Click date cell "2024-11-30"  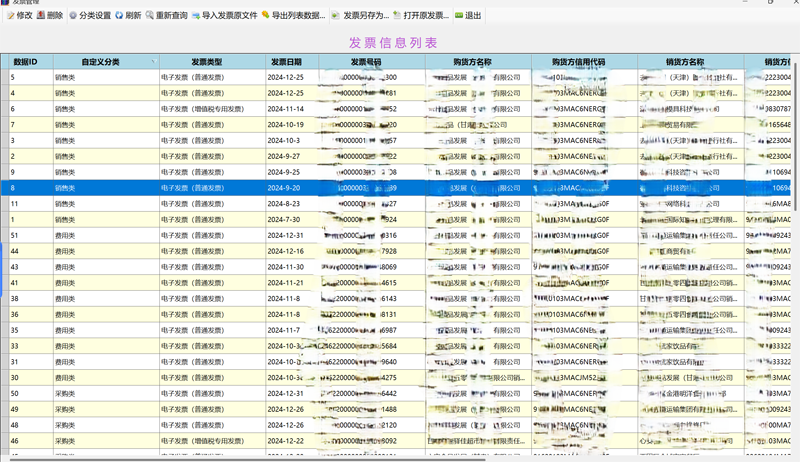[292, 267]
